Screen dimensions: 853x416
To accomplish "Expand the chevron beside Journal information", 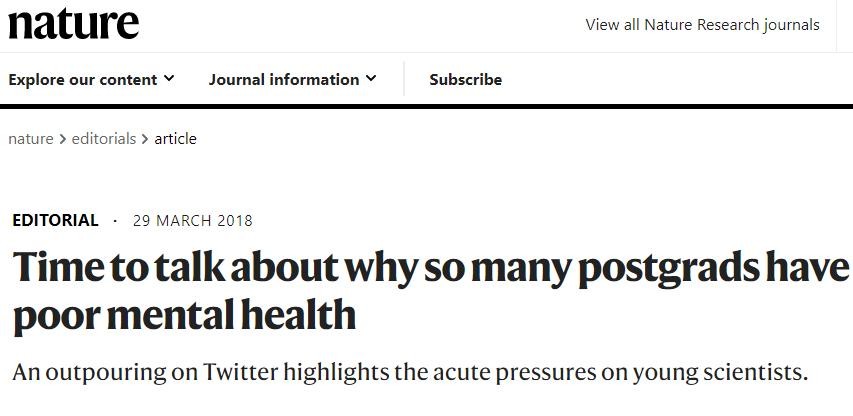I will (x=371, y=79).
